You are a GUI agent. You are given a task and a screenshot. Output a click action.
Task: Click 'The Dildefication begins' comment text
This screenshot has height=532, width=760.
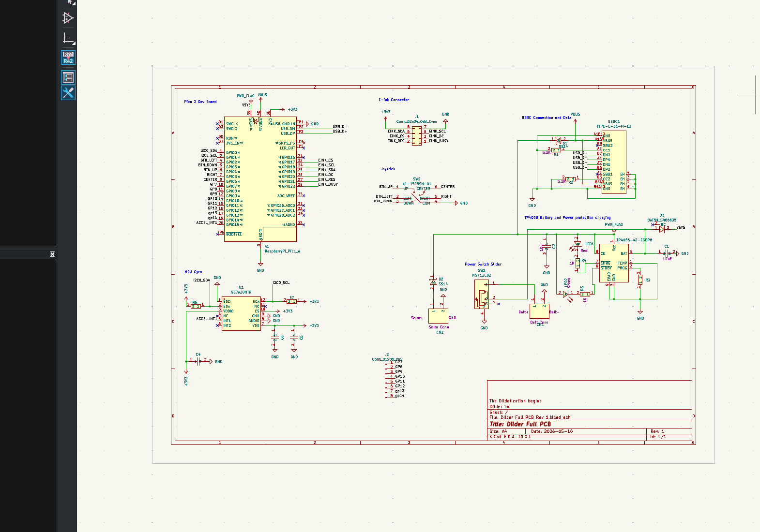point(515,401)
